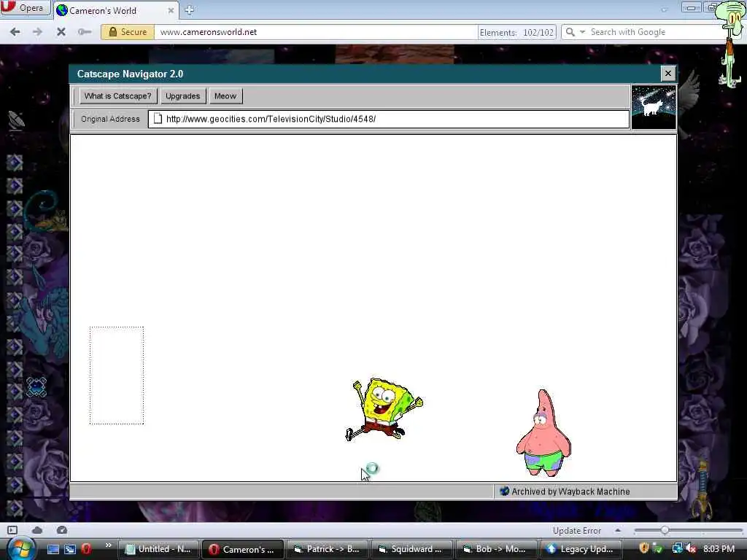Go forward with the forward arrow

[x=37, y=32]
